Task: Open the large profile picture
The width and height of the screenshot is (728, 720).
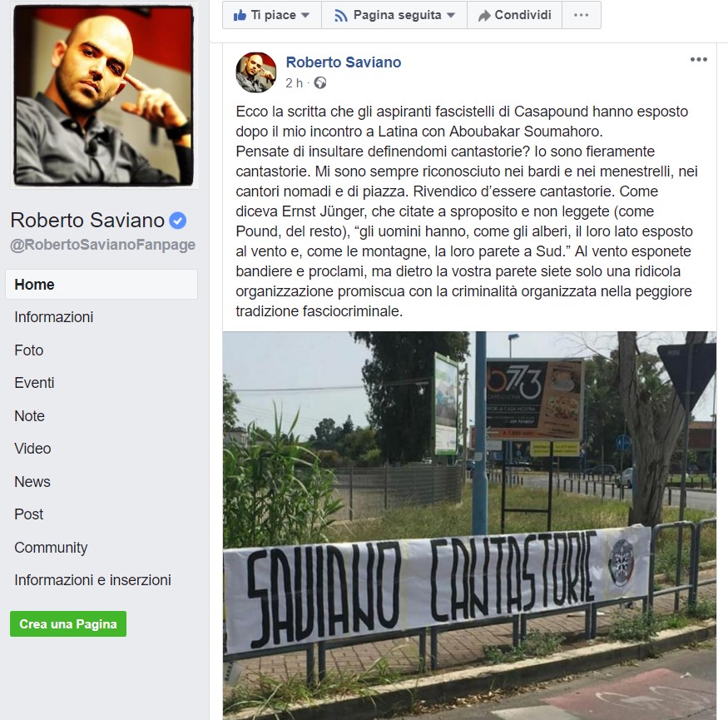Action: [x=103, y=96]
